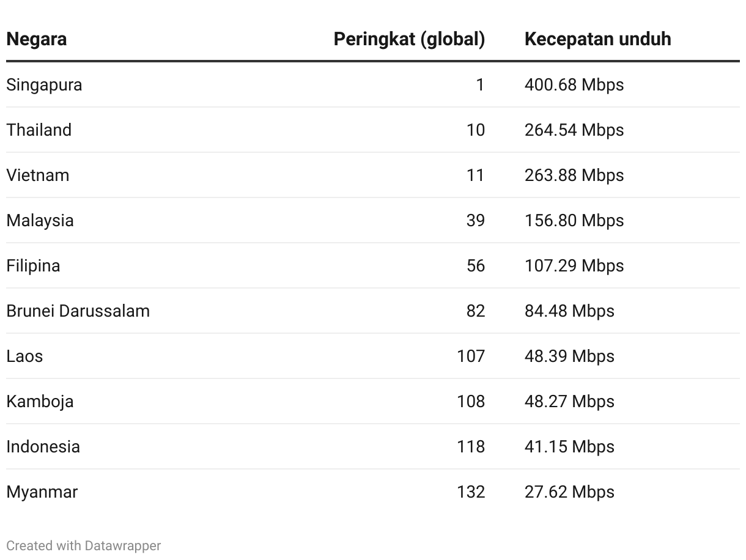Click the 400.68 Mbps speed value

(x=574, y=84)
